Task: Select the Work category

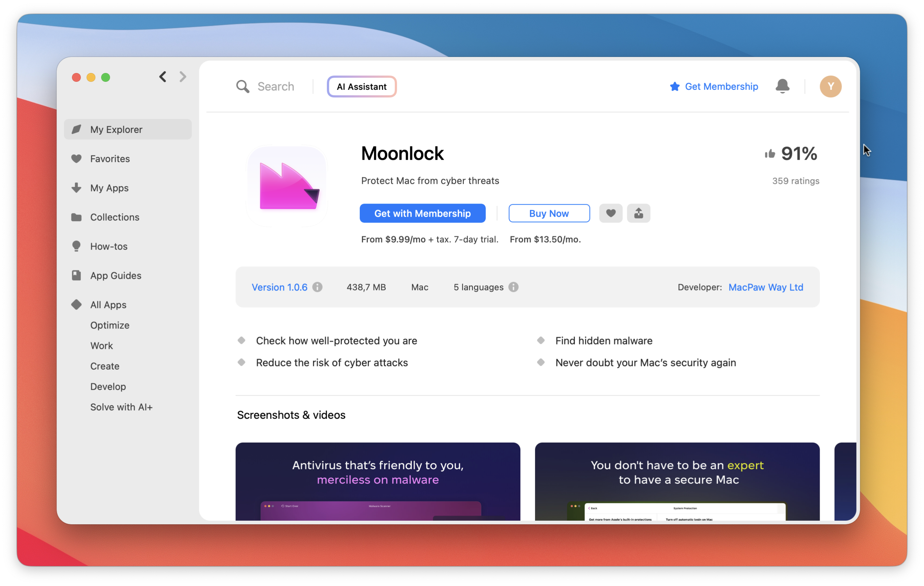Action: 102,346
